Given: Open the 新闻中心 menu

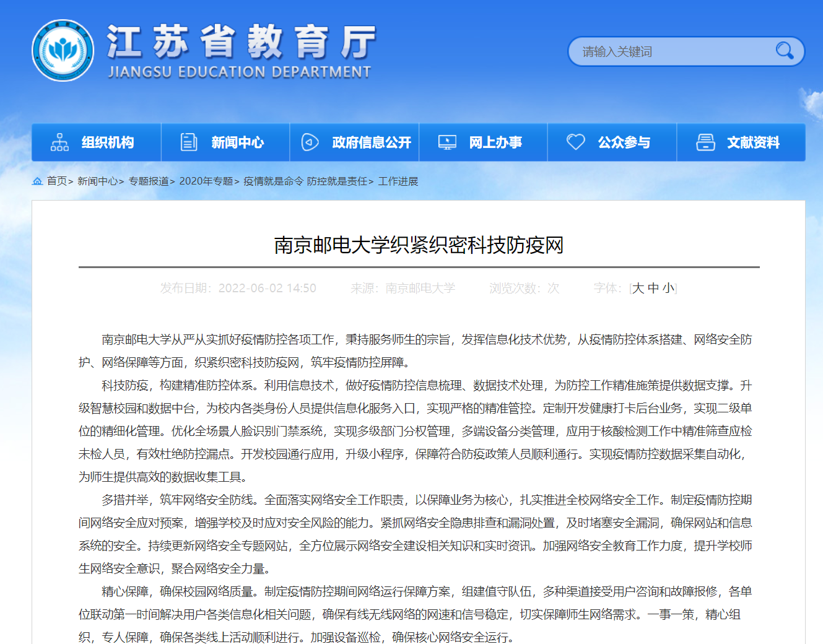Looking at the screenshot, I should pyautogui.click(x=225, y=142).
